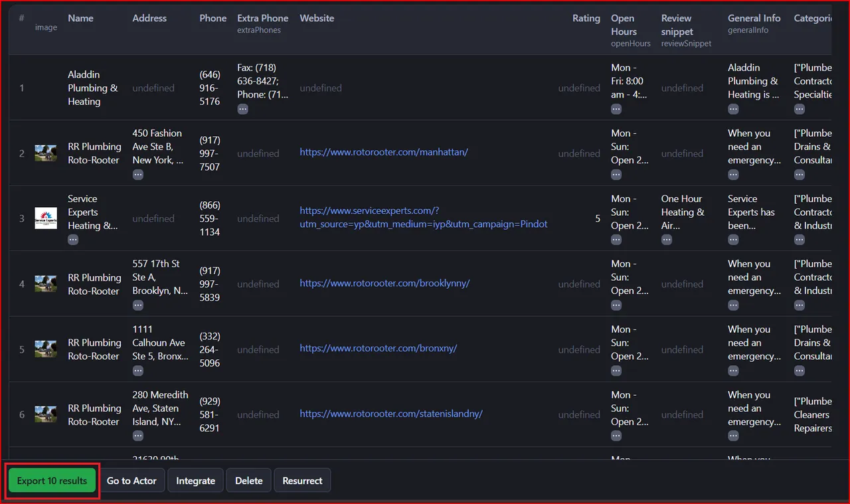Expand open hours in the 280 Meredith Ave row
Screen dimensions: 850x504
(617, 436)
